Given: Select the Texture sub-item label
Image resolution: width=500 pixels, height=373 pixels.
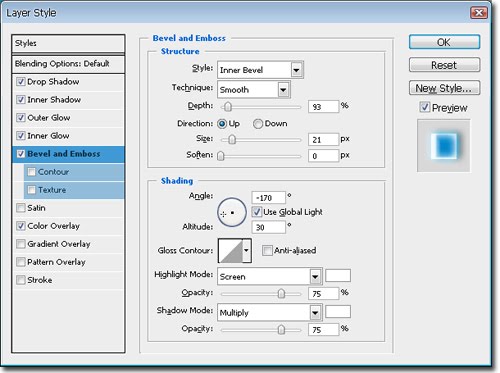Looking at the screenshot, I should (52, 190).
